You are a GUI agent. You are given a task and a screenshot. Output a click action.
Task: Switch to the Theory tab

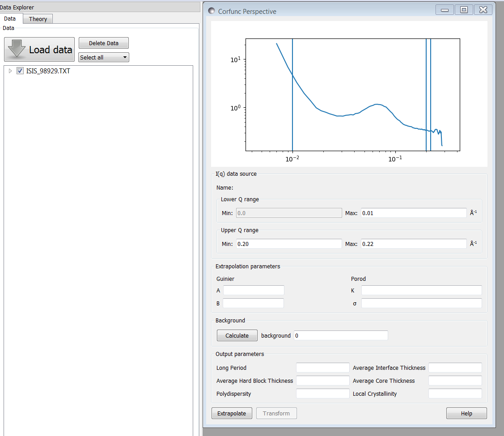click(x=38, y=19)
